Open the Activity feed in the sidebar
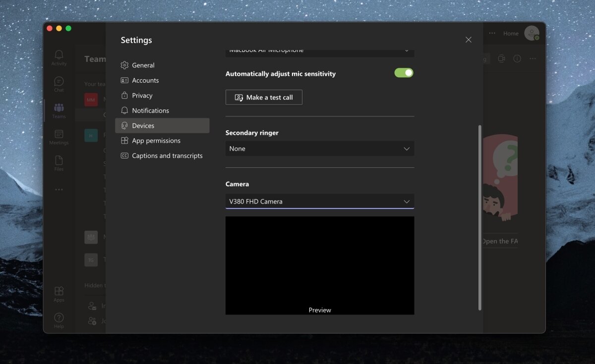This screenshot has height=364, width=595. (x=59, y=58)
